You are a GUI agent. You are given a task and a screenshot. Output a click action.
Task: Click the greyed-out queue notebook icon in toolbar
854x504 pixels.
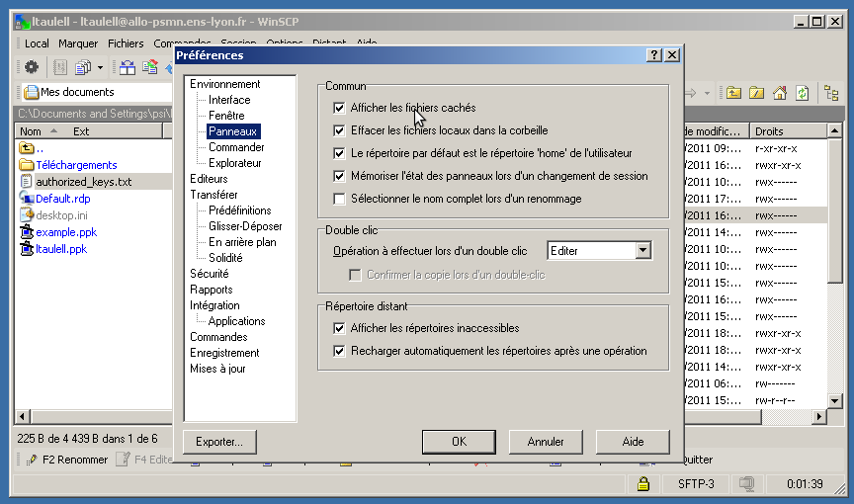(x=60, y=67)
